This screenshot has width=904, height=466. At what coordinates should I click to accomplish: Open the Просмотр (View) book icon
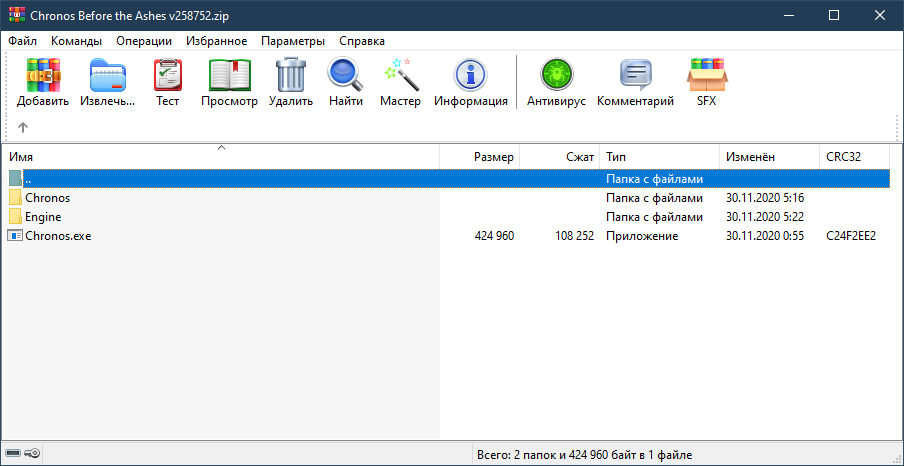(229, 76)
